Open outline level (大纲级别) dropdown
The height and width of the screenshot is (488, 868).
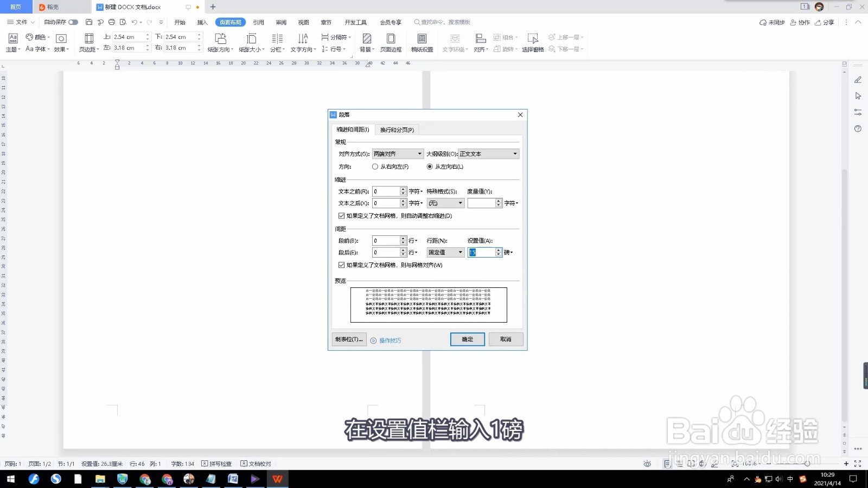click(489, 154)
